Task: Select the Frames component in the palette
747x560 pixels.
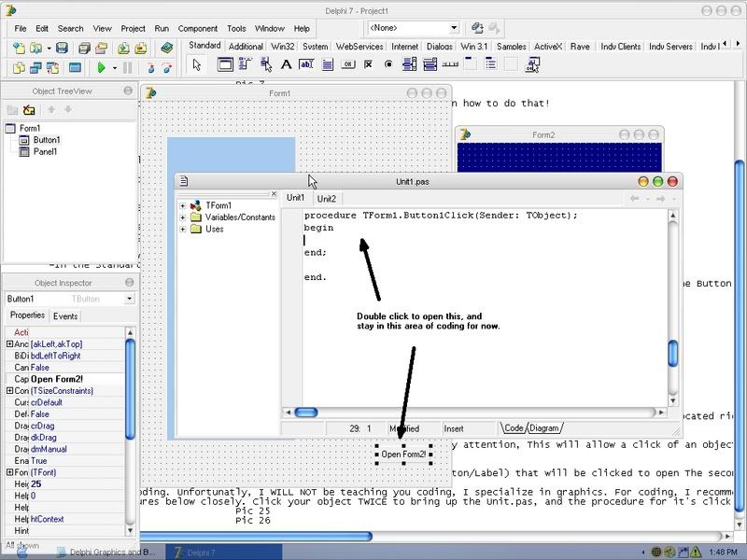Action: [225, 65]
